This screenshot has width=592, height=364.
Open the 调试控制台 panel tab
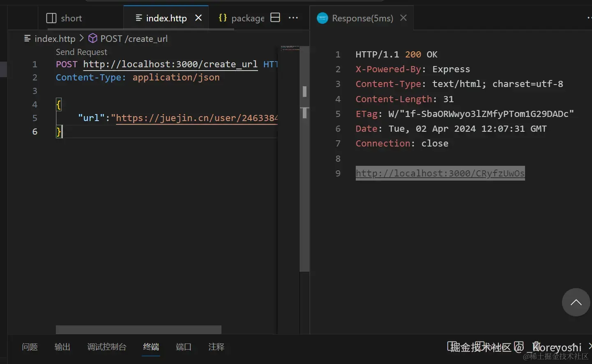(x=107, y=347)
